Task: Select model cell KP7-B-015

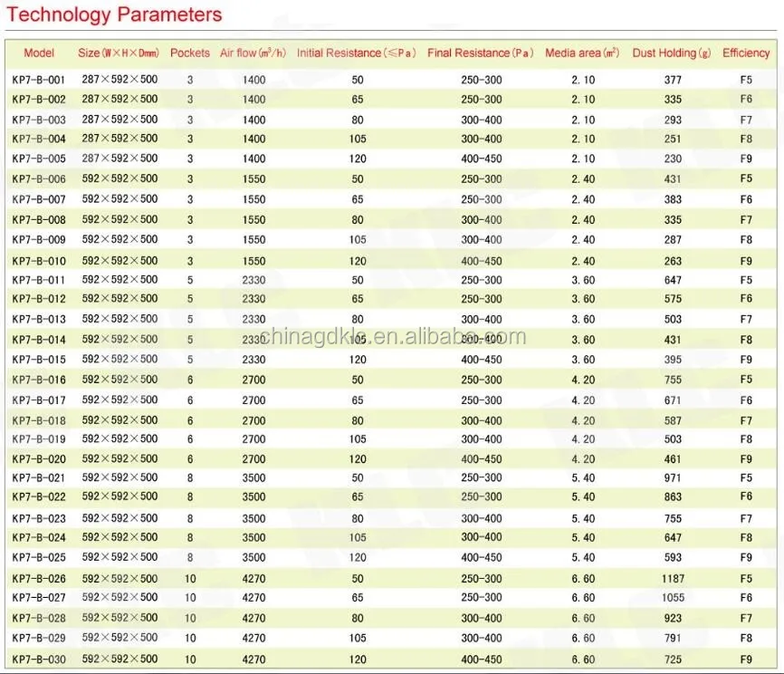Action: 39,360
